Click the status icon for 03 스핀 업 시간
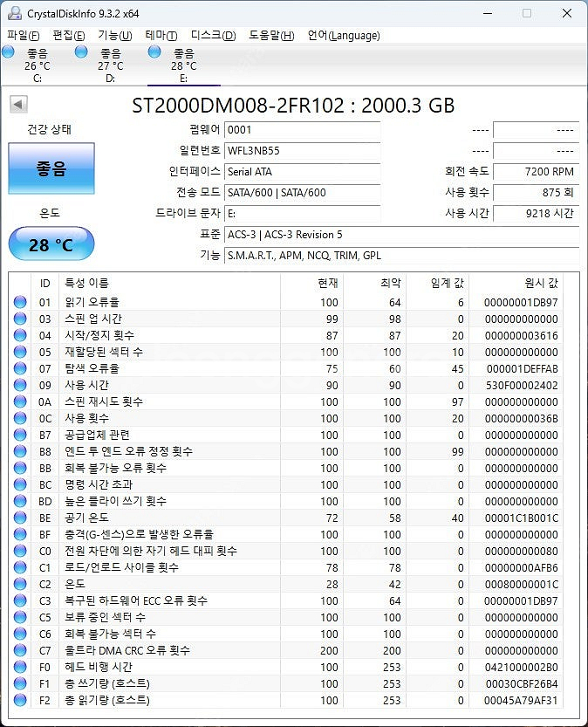The width and height of the screenshot is (588, 727). (20, 319)
